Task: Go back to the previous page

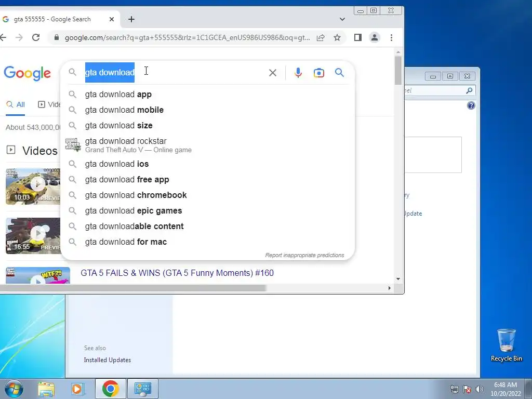Action: tap(3, 37)
